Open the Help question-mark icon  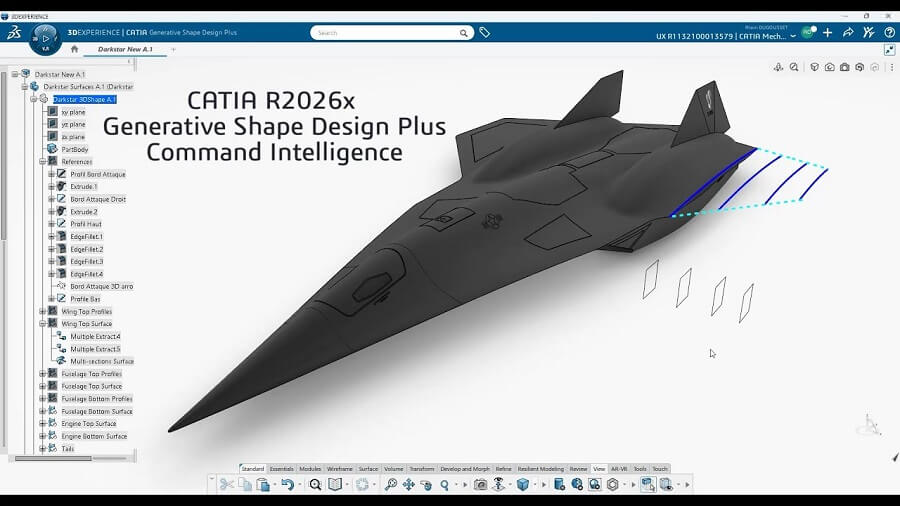[x=889, y=33]
